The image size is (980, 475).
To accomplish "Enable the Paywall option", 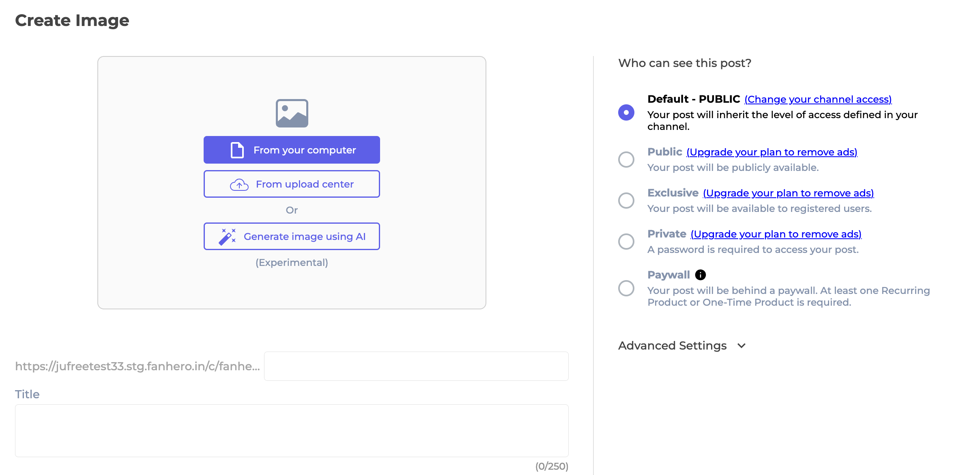I will click(626, 289).
